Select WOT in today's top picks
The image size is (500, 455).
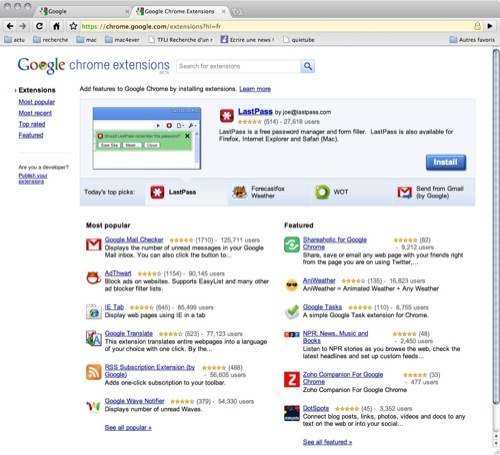click(352, 192)
